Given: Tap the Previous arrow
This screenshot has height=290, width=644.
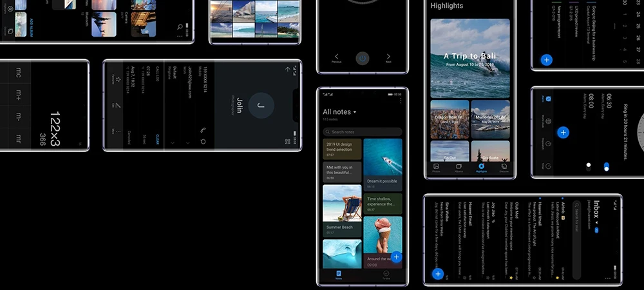Looking at the screenshot, I should (336, 57).
